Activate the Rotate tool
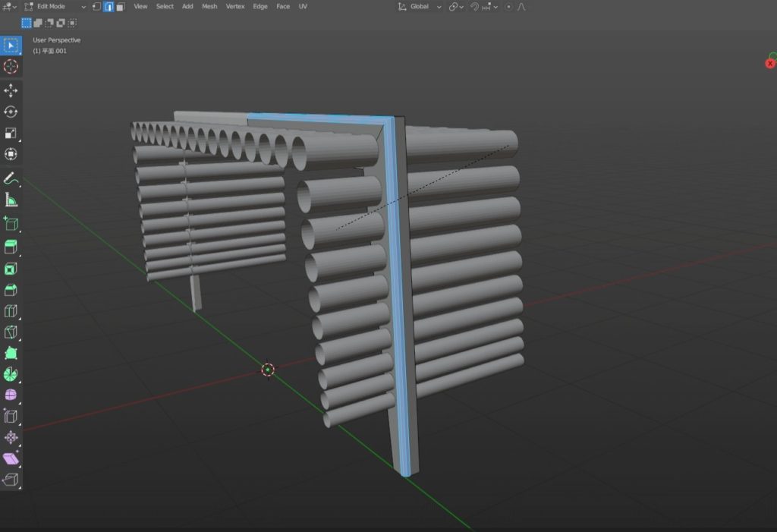This screenshot has height=532, width=777. click(11, 112)
